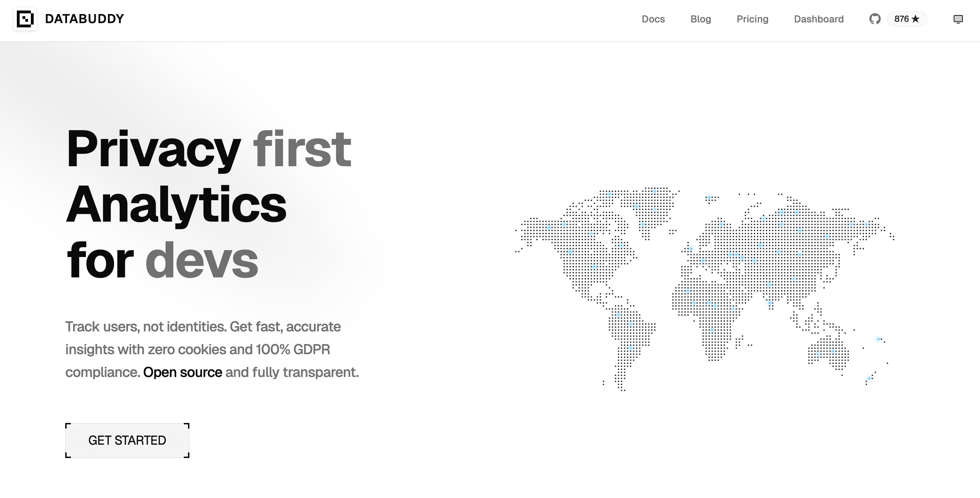
Task: Navigate to the Dashboard
Action: click(x=818, y=19)
